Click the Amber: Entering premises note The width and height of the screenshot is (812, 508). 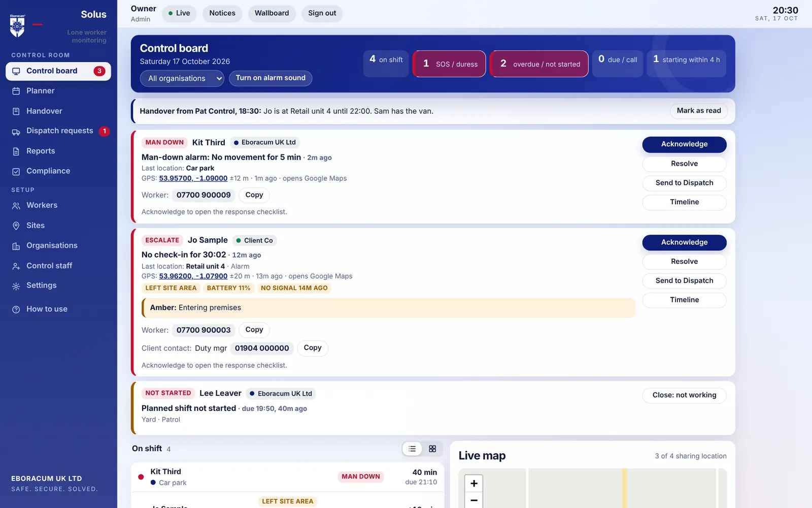point(389,308)
